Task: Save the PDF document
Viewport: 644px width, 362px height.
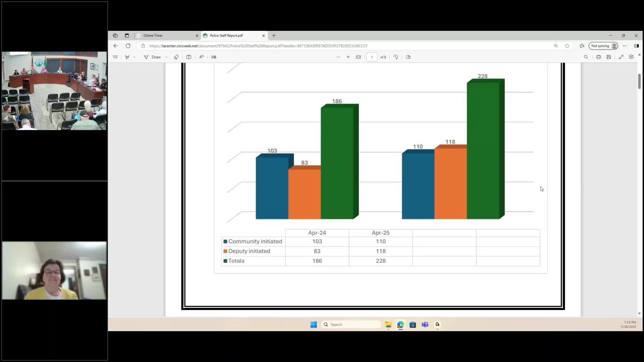Action: click(608, 57)
